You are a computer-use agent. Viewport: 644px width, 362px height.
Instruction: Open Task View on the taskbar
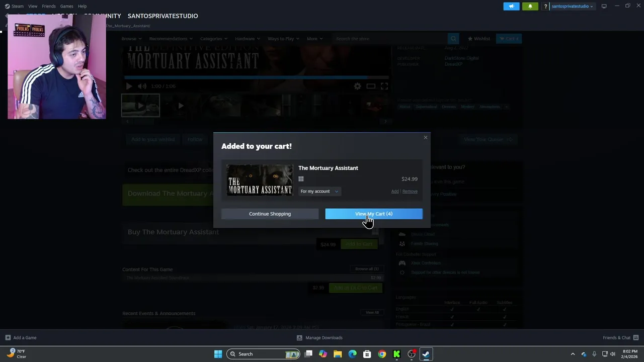tap(308, 354)
